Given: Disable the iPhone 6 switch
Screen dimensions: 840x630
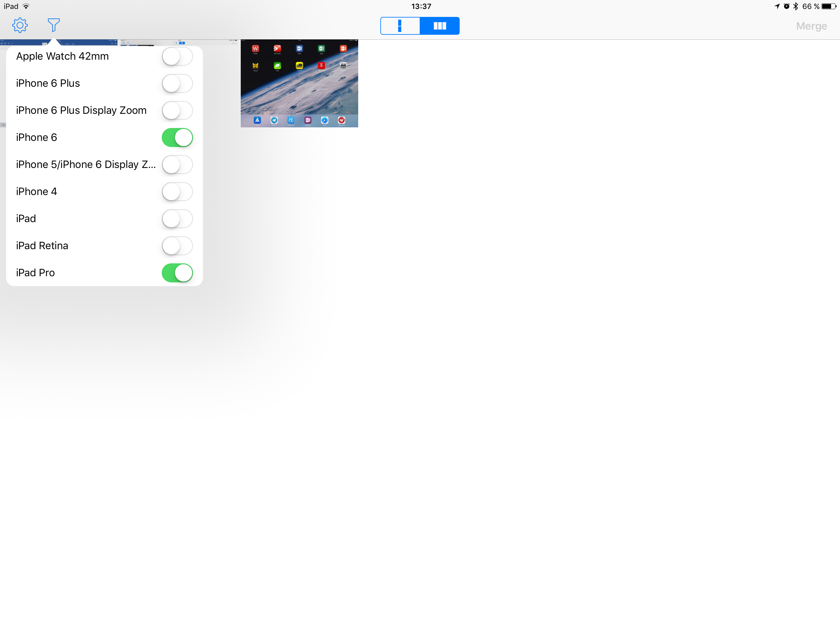Looking at the screenshot, I should pos(177,138).
